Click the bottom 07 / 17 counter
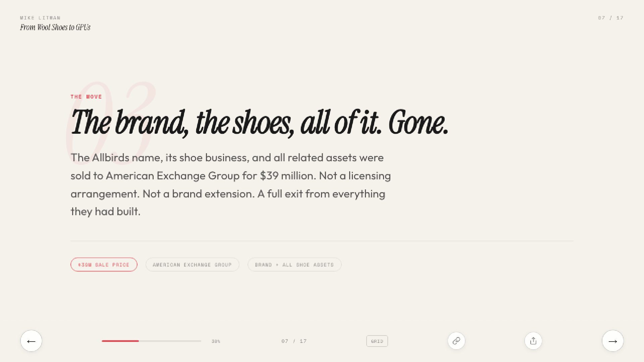The width and height of the screenshot is (644, 362). tap(294, 341)
